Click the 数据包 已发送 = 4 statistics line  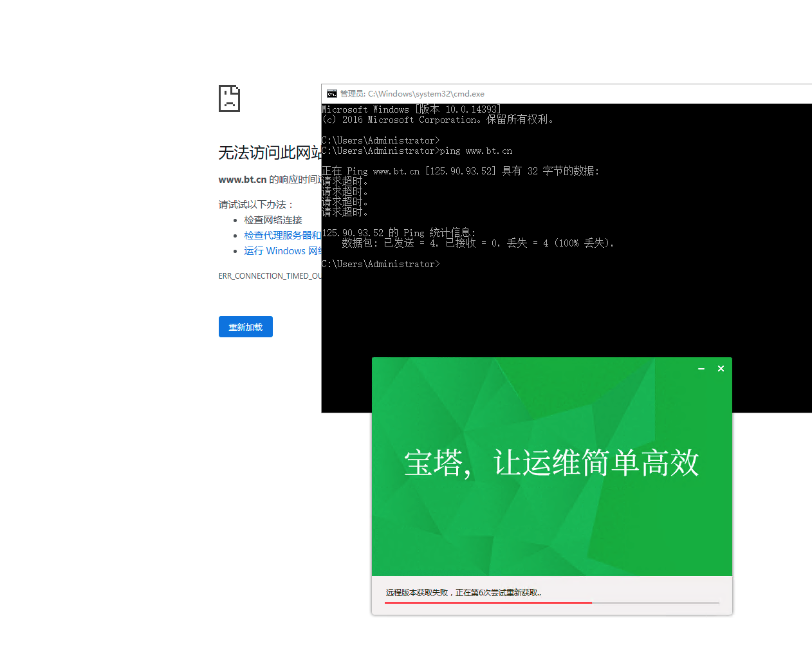click(x=478, y=243)
